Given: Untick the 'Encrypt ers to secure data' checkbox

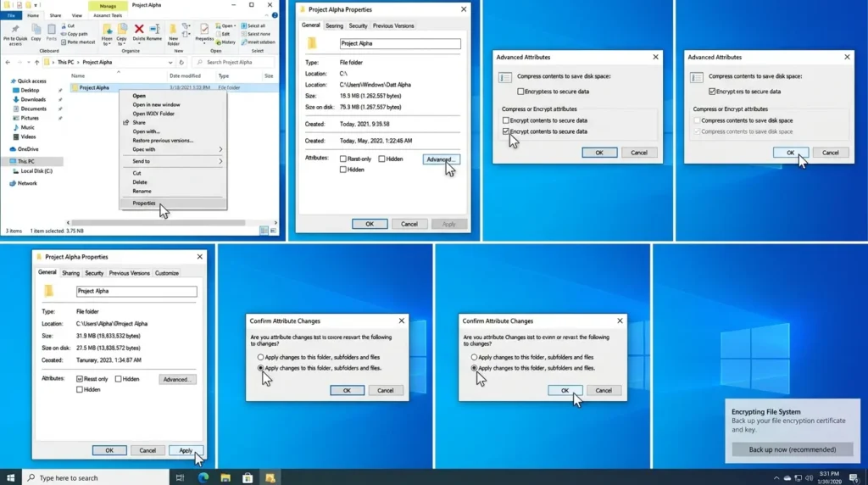Looking at the screenshot, I should 712,92.
